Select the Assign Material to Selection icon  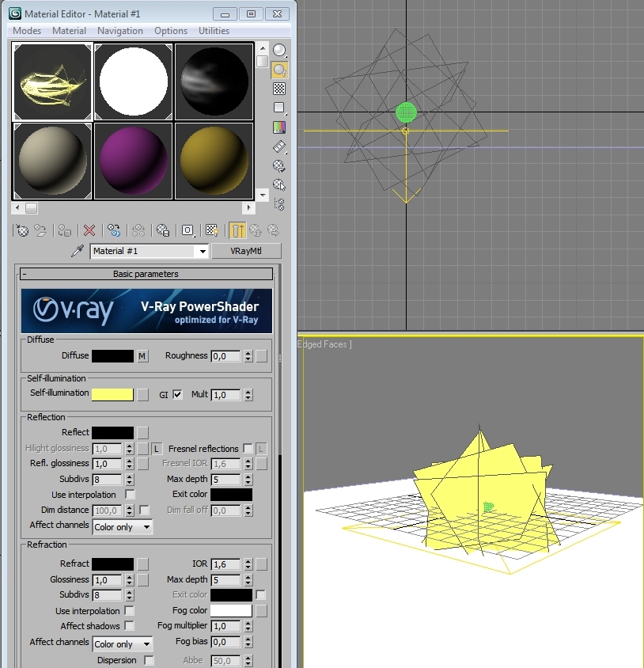coord(64,230)
